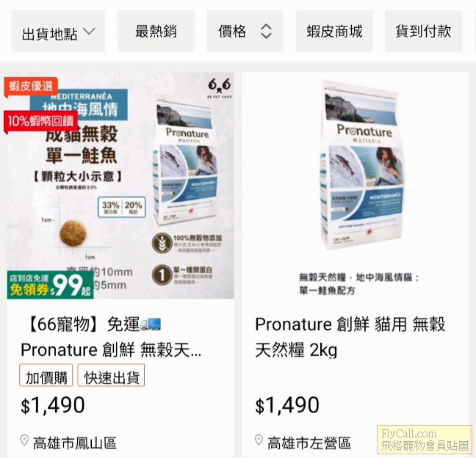Open the Pronature 2kg bag product image
The image size is (476, 458).
(355, 185)
